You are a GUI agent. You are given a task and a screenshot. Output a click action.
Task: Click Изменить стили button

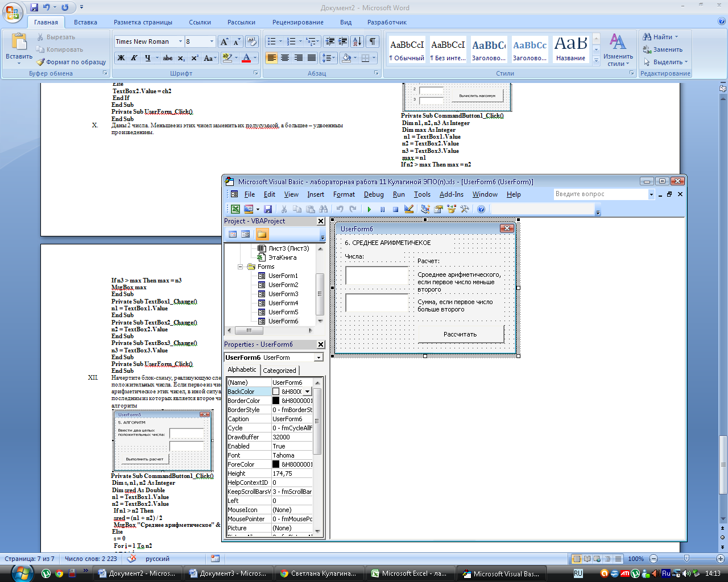(618, 50)
